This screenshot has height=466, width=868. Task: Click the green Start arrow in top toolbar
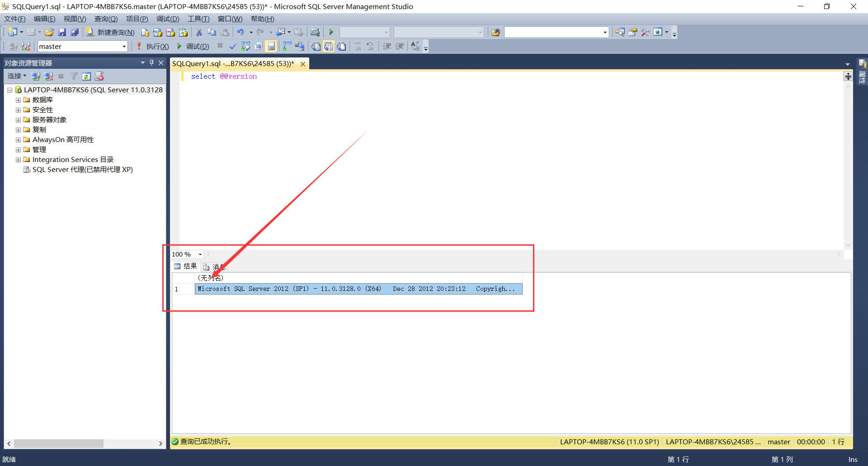click(x=331, y=32)
